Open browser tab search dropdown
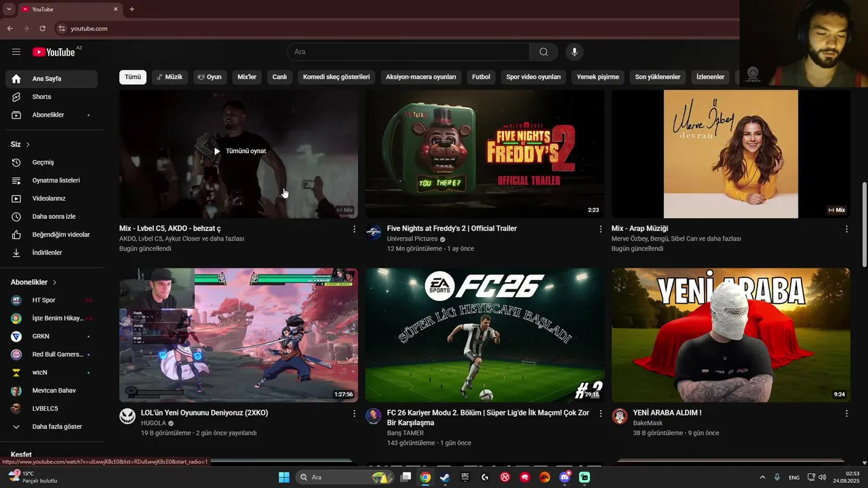 pyautogui.click(x=9, y=9)
